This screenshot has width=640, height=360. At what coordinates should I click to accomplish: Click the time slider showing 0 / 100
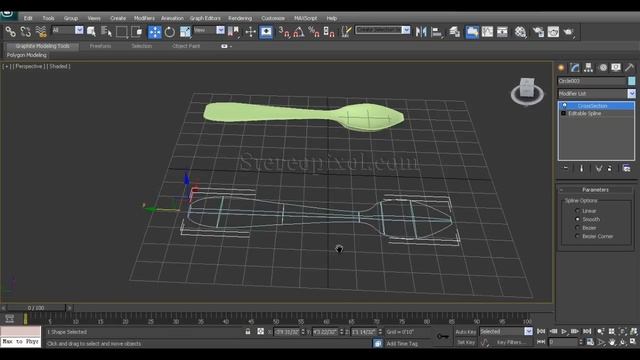(x=36, y=308)
